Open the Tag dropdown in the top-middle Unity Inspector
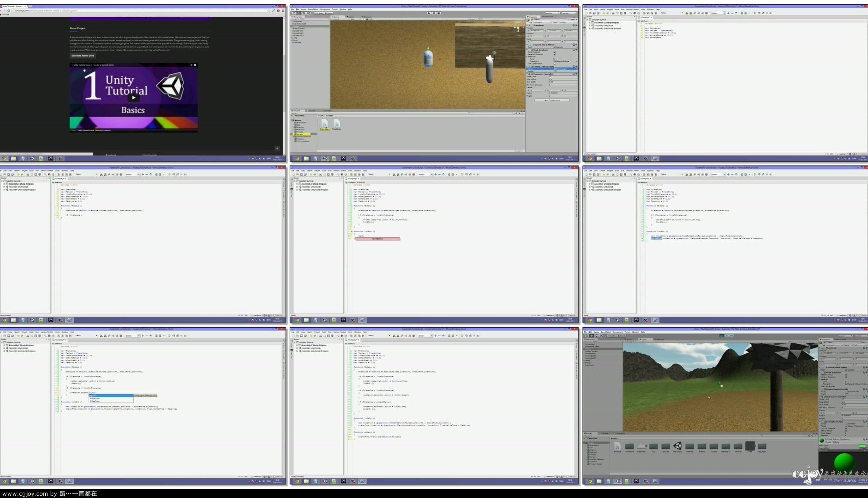 coord(542,22)
